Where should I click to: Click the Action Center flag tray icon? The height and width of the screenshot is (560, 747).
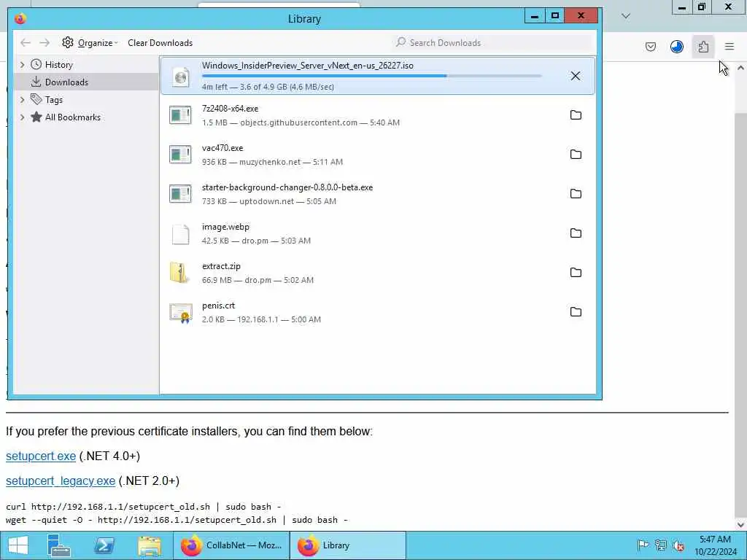pyautogui.click(x=642, y=545)
